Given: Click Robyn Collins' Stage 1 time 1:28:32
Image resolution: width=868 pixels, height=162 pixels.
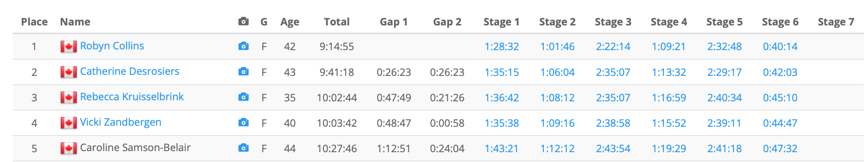Looking at the screenshot, I should pos(502,46).
